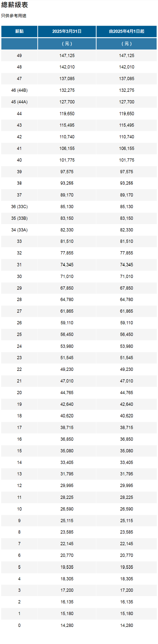Image resolution: width=158 pixels, height=644 pixels.
Task: Select the 36 (33C) pay point cell
Action: [19, 207]
